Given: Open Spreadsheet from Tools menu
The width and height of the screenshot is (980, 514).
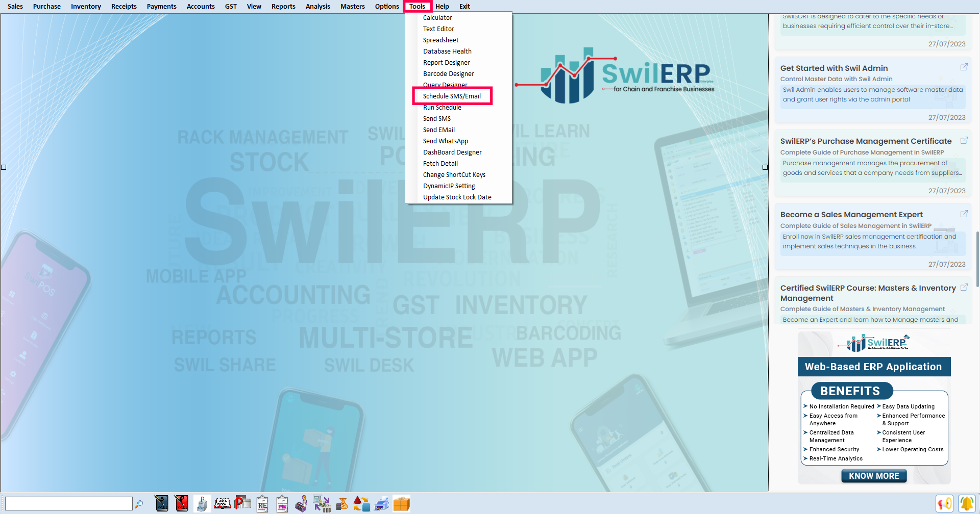Looking at the screenshot, I should pyautogui.click(x=458, y=40).
